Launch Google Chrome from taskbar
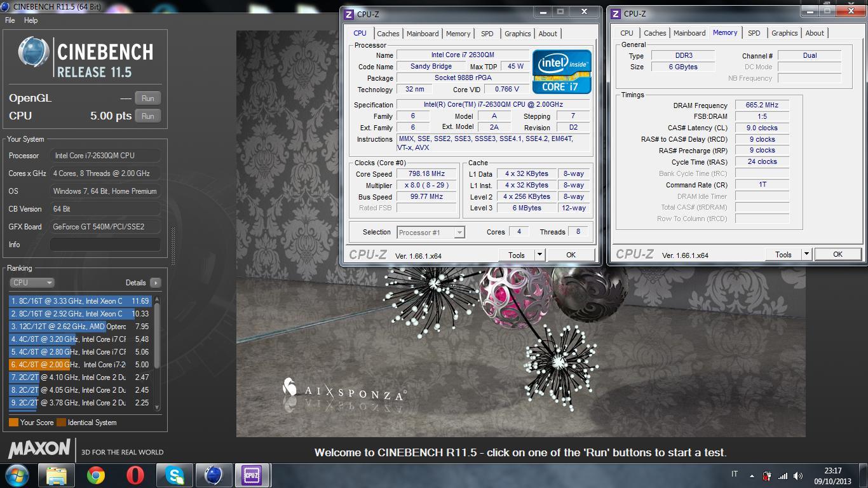The height and width of the screenshot is (488, 868). 96,475
